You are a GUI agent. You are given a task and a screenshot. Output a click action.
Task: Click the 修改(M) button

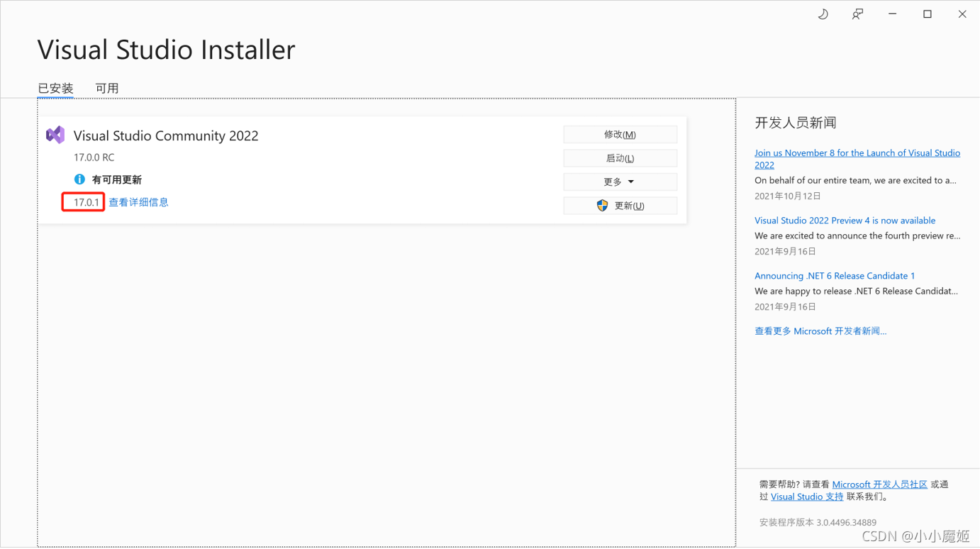pos(620,134)
